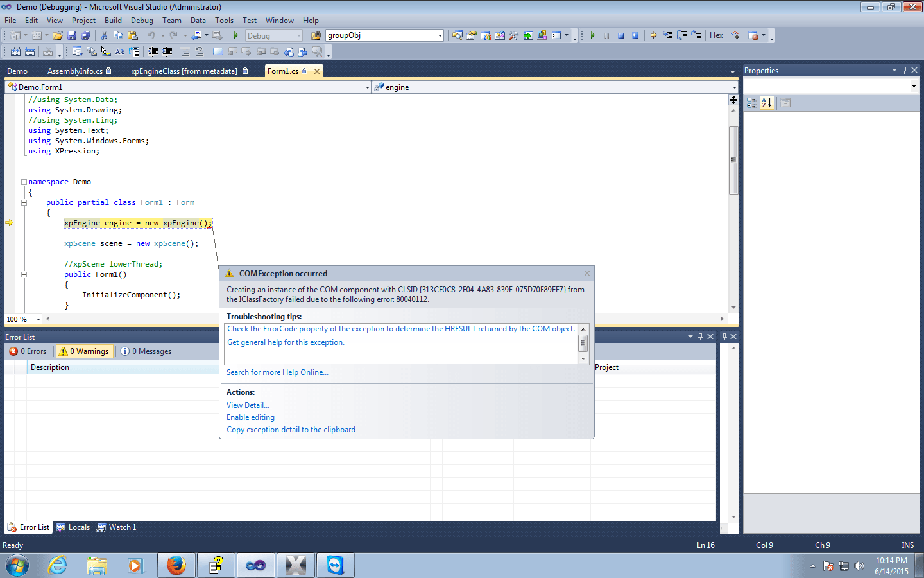Click the Step Over icon
This screenshot has width=924, height=578.
click(x=681, y=35)
